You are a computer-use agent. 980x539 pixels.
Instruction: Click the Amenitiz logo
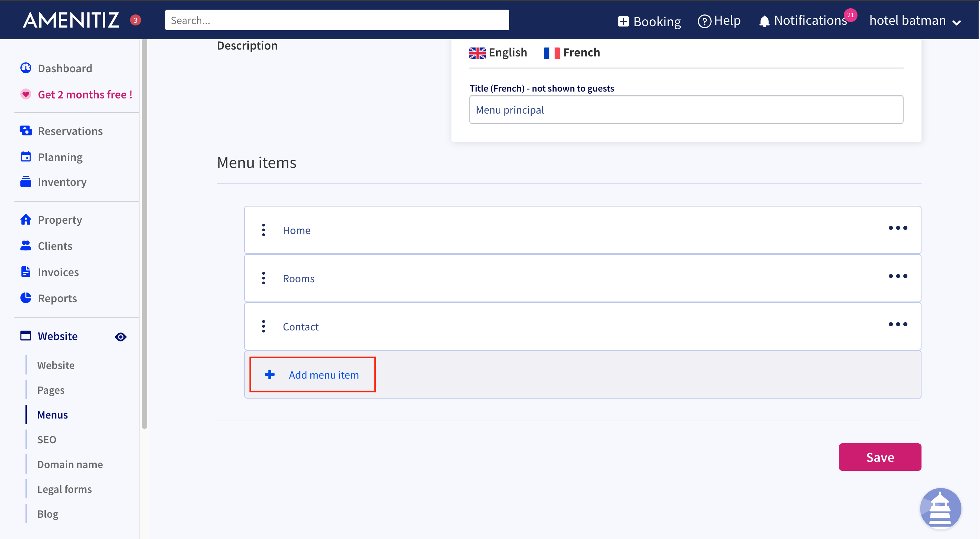point(71,20)
